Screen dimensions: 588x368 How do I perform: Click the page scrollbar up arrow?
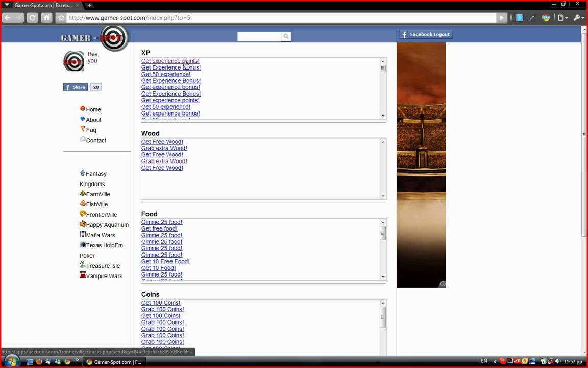pos(584,29)
